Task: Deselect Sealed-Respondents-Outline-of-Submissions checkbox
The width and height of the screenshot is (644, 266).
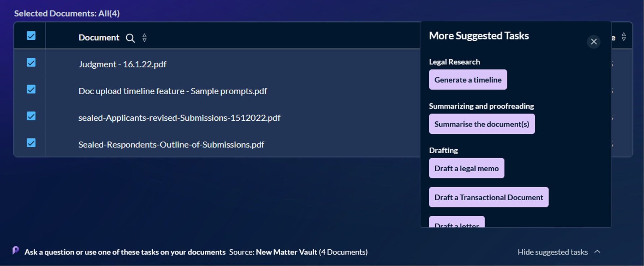Action: (31, 143)
